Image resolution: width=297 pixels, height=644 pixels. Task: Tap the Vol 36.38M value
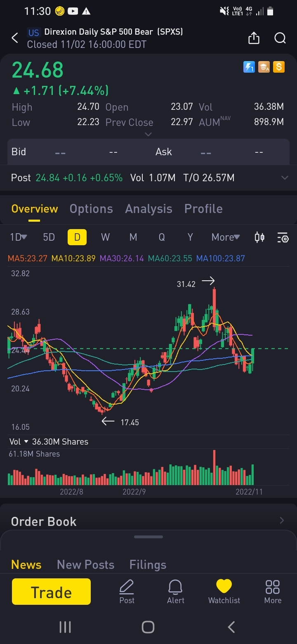click(269, 107)
